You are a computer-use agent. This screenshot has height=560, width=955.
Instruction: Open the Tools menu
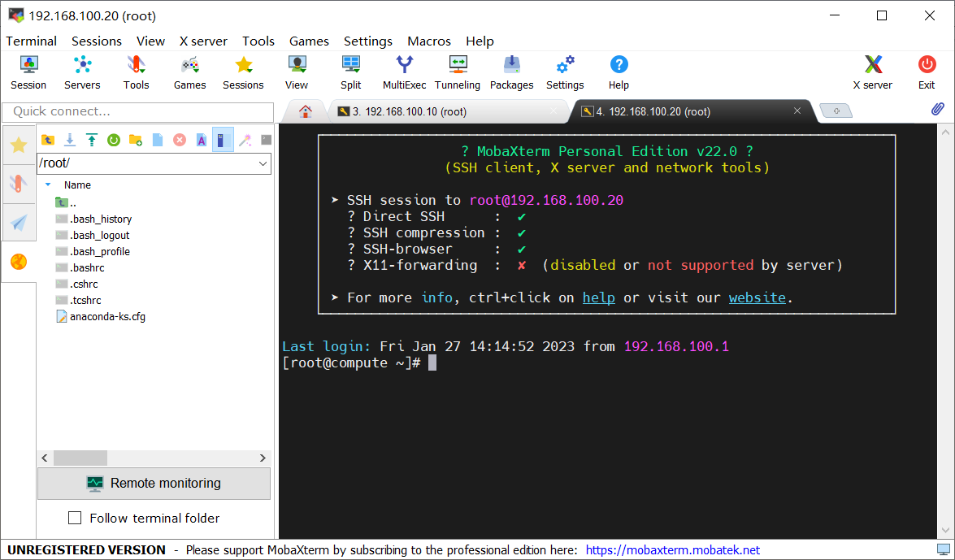point(258,41)
